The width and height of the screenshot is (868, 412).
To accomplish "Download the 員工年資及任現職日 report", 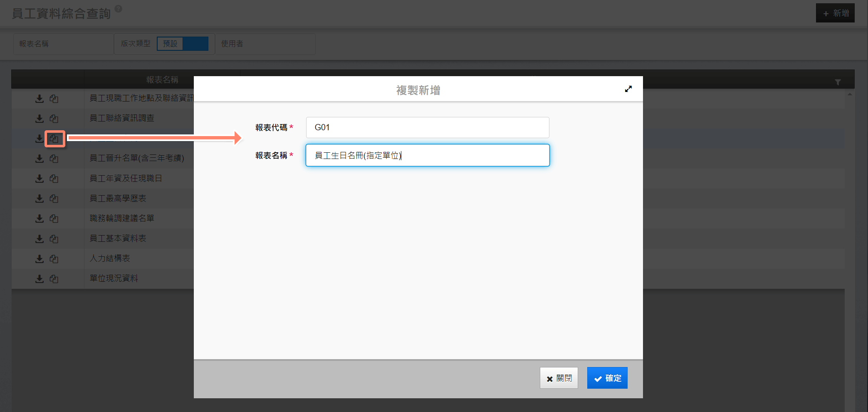I will pos(40,179).
